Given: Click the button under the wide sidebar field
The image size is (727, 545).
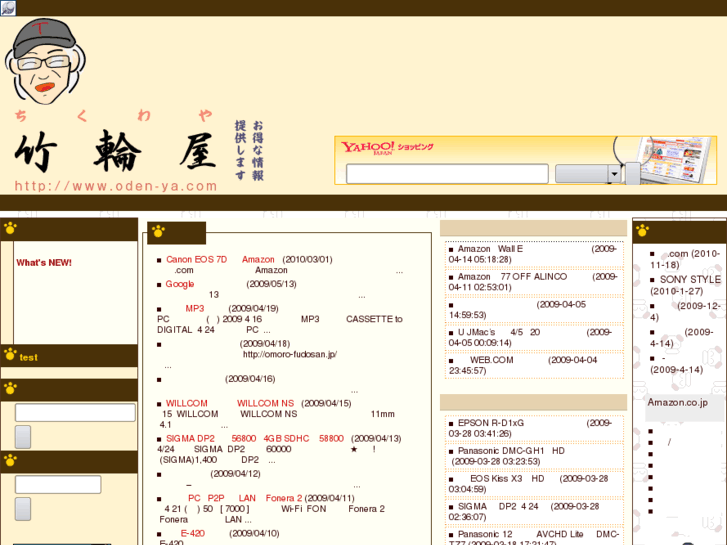Looking at the screenshot, I should coord(23,437).
